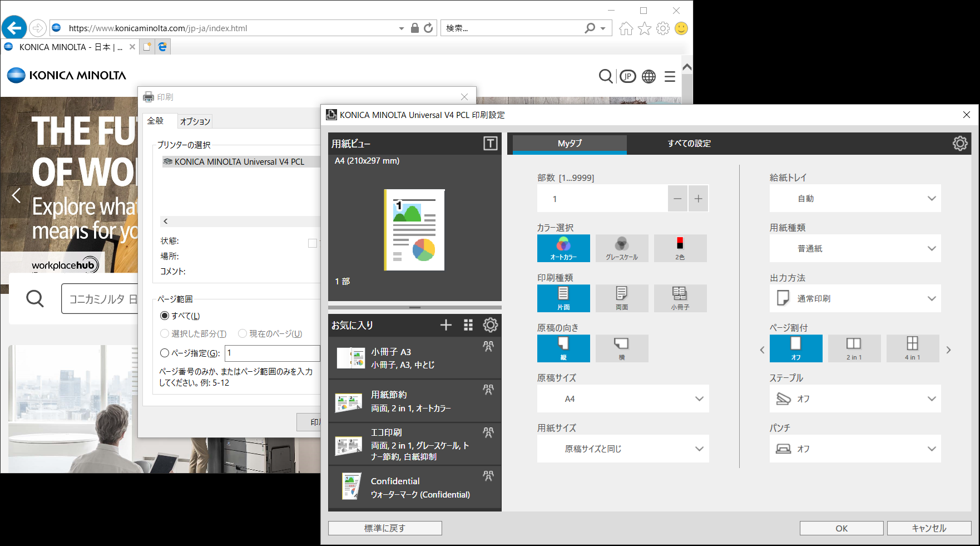980x546 pixels.
Task: Open paper tray (給紙トレイ) dropdown
Action: coord(855,198)
